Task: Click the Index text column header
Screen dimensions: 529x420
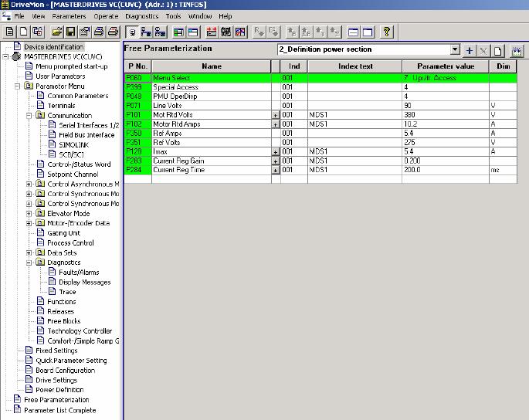Action: [355, 66]
